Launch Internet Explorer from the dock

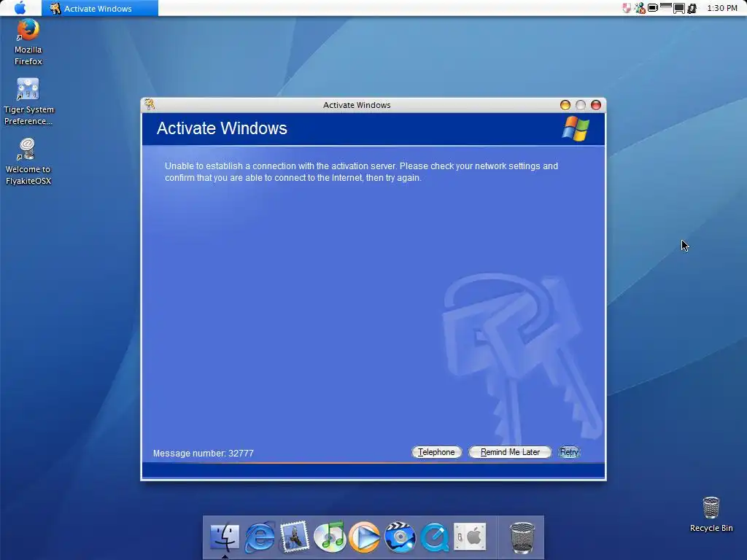click(260, 537)
